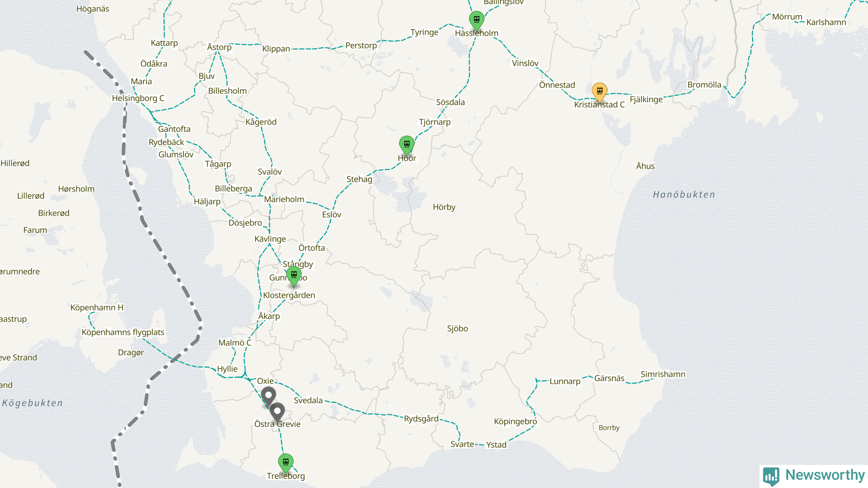
Task: Click the Svarte label
Action: pos(462,444)
